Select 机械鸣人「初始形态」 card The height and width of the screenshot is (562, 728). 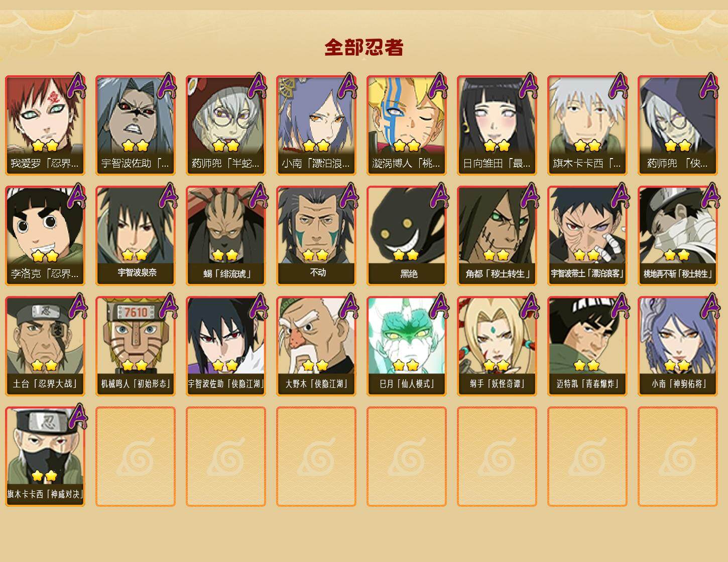point(135,346)
